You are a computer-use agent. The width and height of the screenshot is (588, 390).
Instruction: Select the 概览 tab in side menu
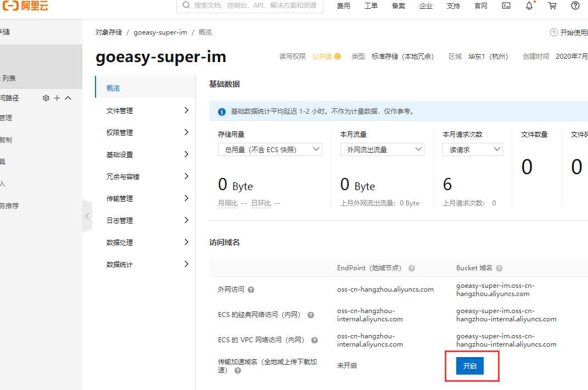click(x=113, y=88)
